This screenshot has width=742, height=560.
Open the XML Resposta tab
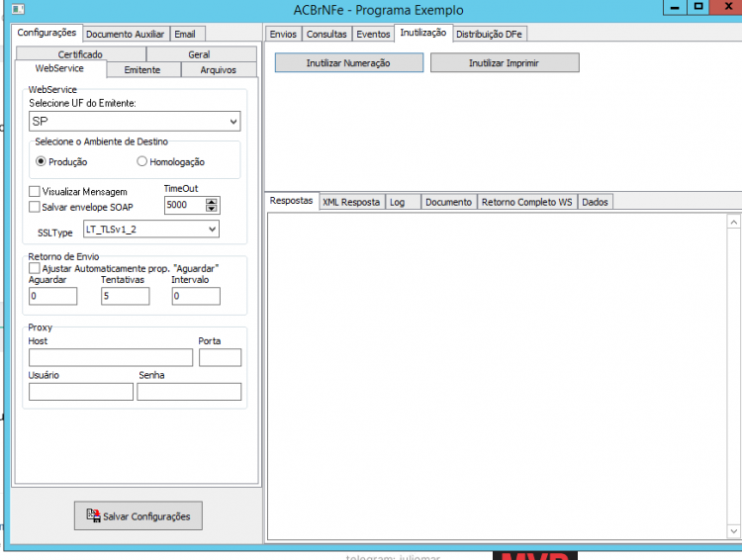(351, 202)
